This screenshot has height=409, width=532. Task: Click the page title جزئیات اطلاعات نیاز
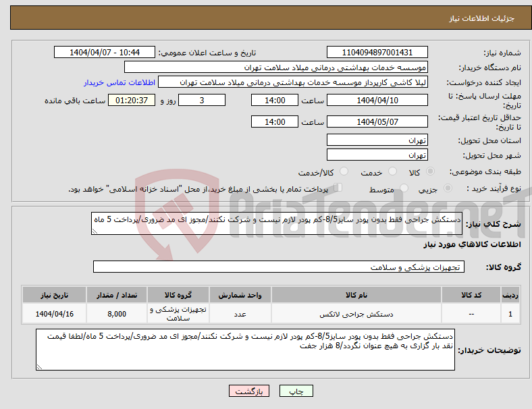click(482, 18)
